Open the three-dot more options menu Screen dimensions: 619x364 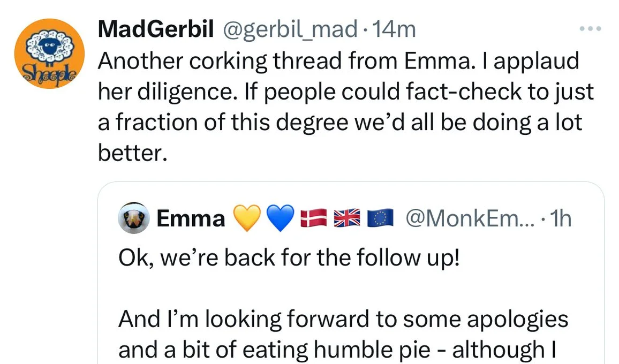591,28
